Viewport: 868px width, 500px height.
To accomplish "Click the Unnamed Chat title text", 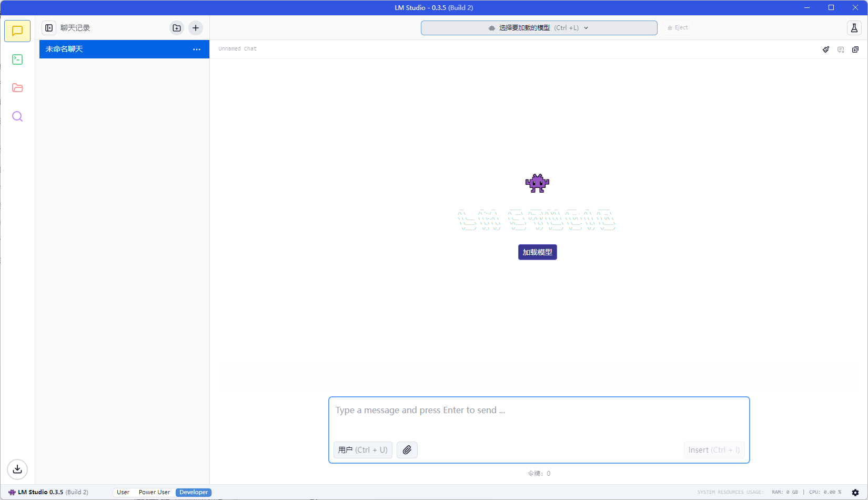I will [238, 49].
